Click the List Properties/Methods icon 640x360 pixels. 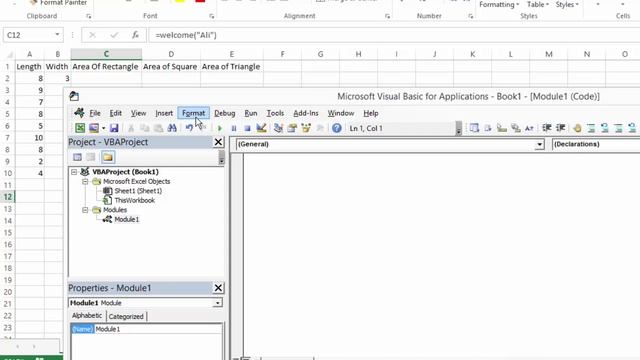pos(474,128)
